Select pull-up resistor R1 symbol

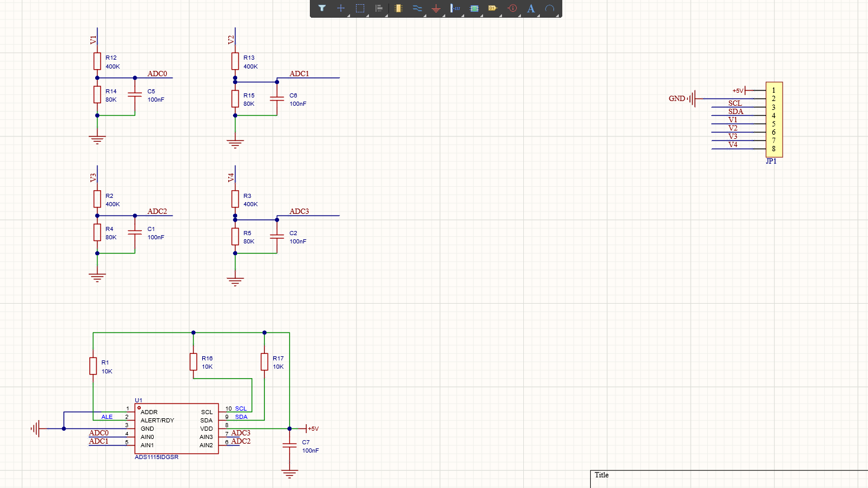coord(93,366)
